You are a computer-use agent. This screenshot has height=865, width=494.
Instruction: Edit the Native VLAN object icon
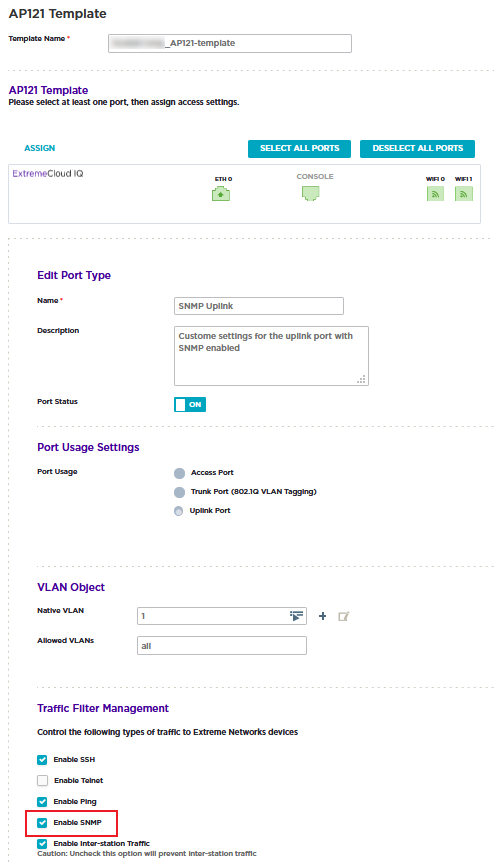[x=344, y=616]
